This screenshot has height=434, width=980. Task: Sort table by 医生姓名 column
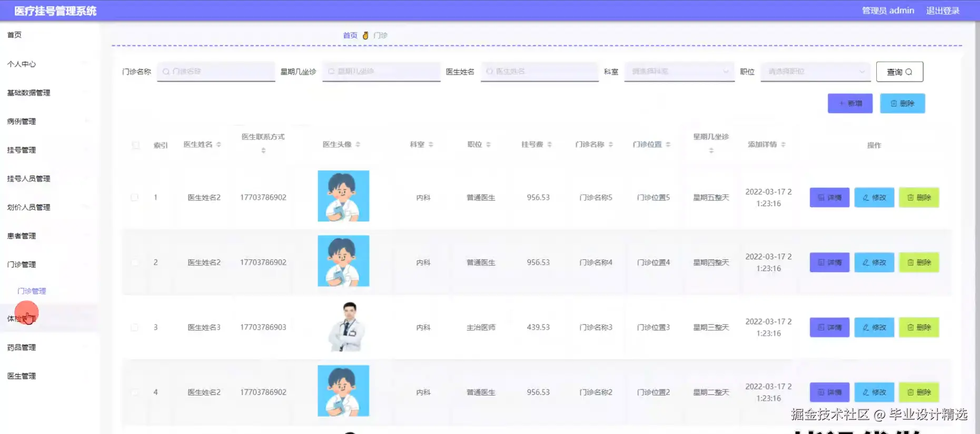(219, 145)
